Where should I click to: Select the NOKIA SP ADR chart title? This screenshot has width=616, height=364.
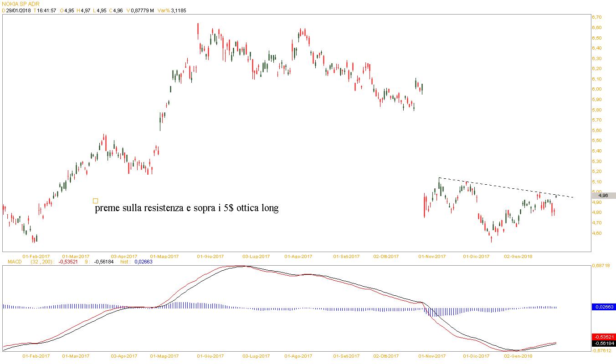tap(21, 4)
